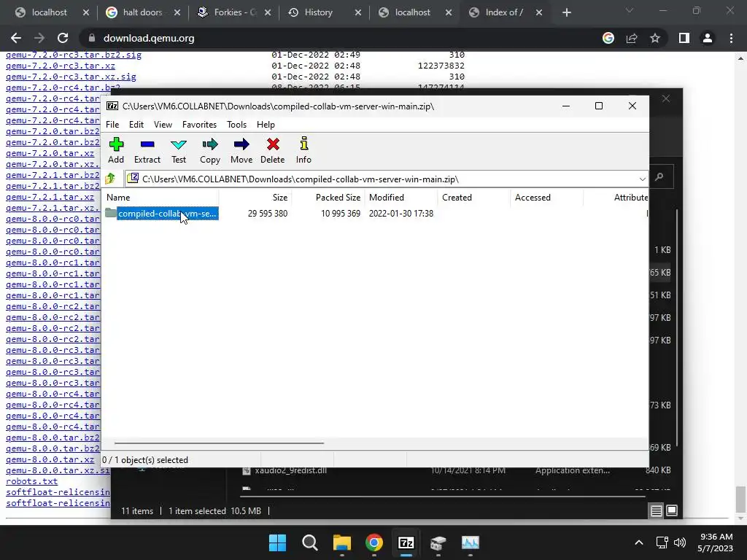The height and width of the screenshot is (560, 747).
Task: Open taskbar Search
Action: pos(309,542)
